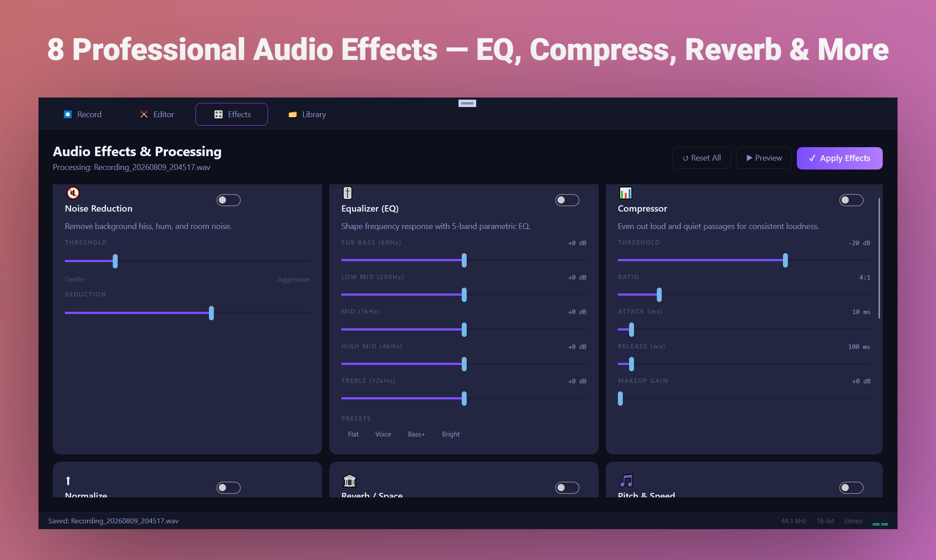This screenshot has width=936, height=560.
Task: Click the Effects tab's dice icon
Action: coord(218,115)
